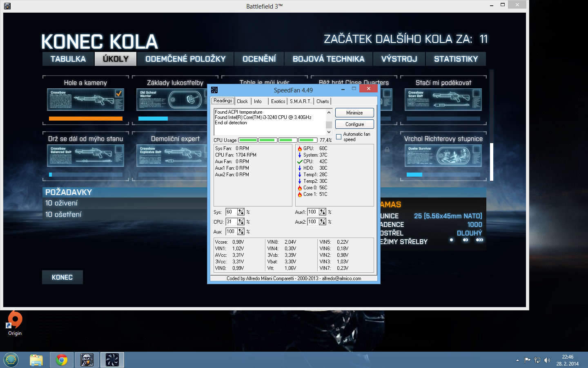Screen dimensions: 588x368
Task: Click the checked box on Hole a kameny
Action: pyautogui.click(x=118, y=94)
